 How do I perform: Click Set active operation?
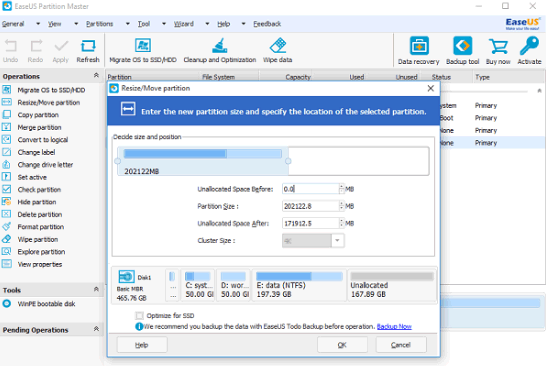coord(32,177)
